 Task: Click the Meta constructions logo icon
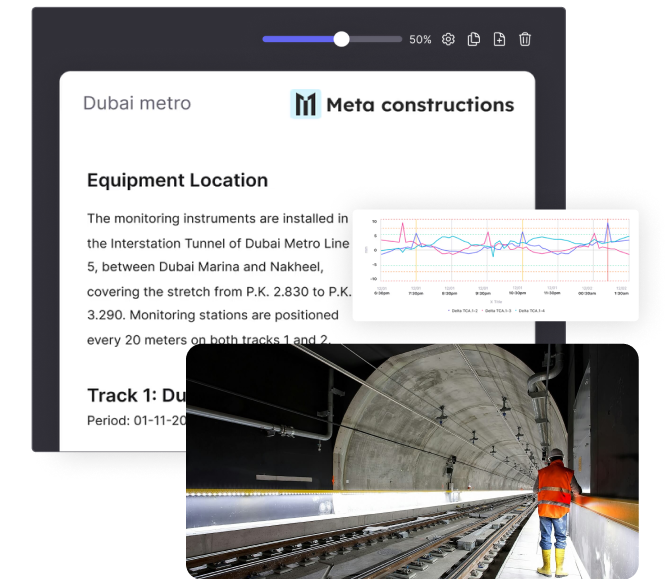pyautogui.click(x=306, y=104)
